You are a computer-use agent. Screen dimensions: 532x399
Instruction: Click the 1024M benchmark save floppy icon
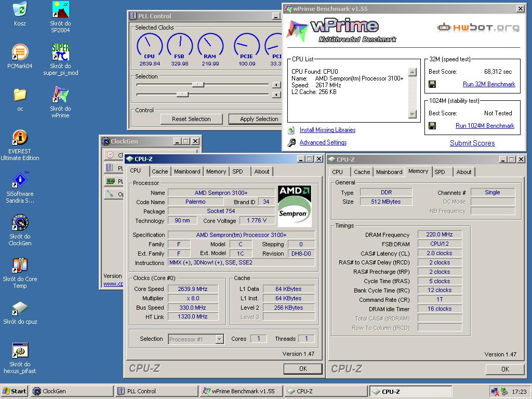[432, 126]
